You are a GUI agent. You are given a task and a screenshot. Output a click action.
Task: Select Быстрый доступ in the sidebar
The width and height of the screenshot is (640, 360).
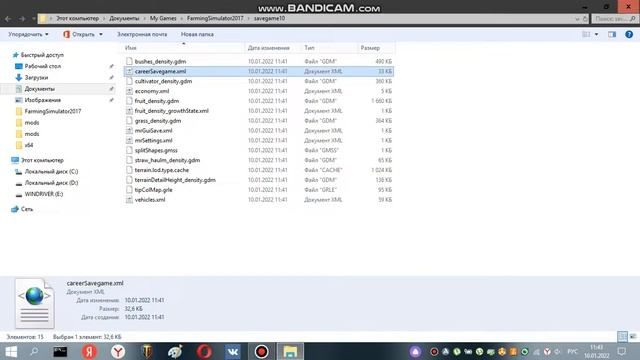click(42, 55)
